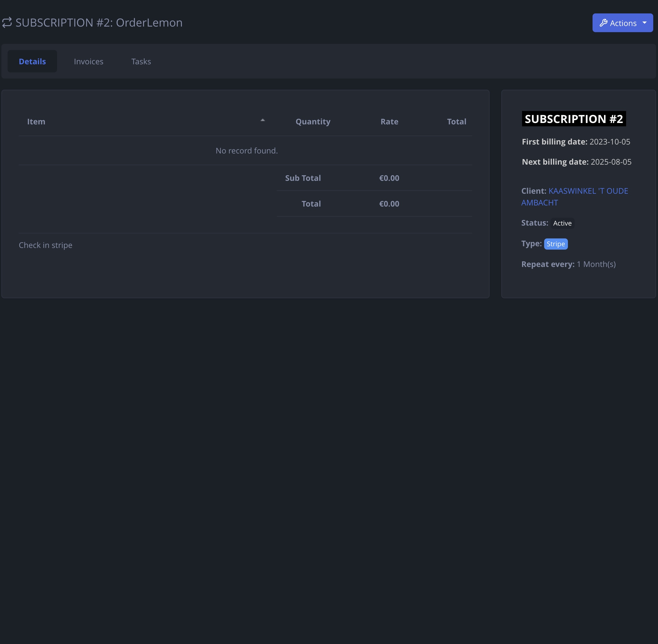Select the Details tab
Viewport: 658px width, 644px height.
[x=32, y=61]
